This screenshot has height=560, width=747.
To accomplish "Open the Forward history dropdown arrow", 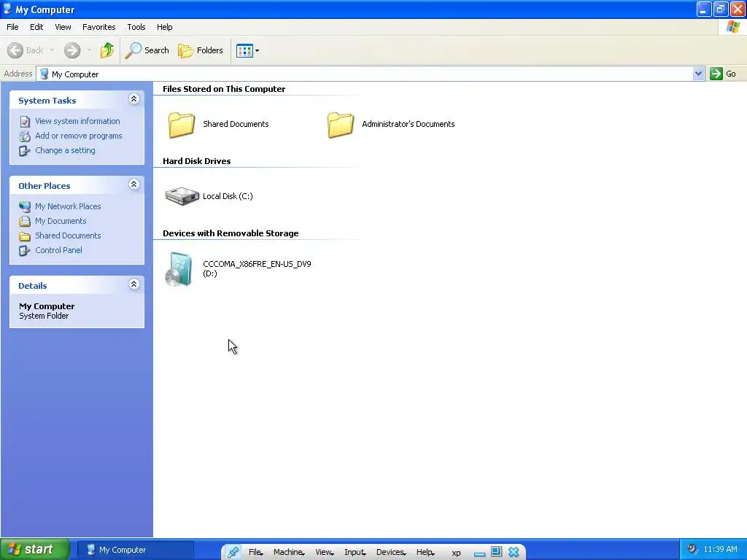I will 89,50.
